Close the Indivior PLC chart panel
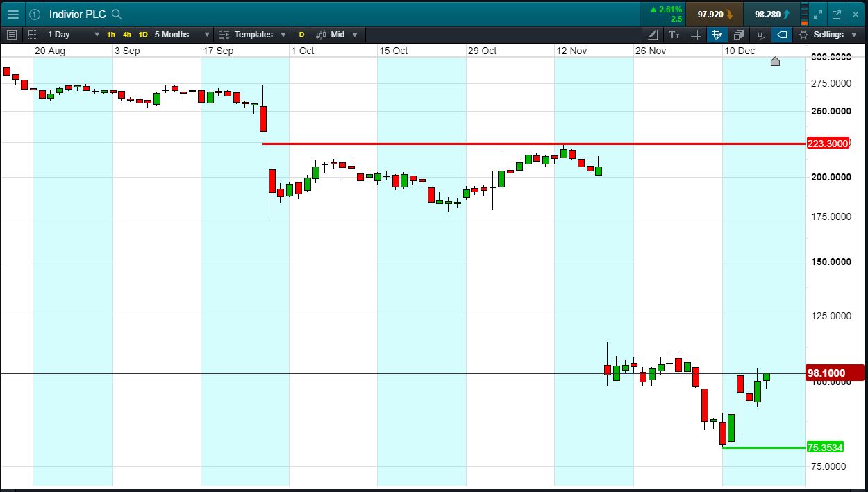The image size is (868, 492). (855, 14)
